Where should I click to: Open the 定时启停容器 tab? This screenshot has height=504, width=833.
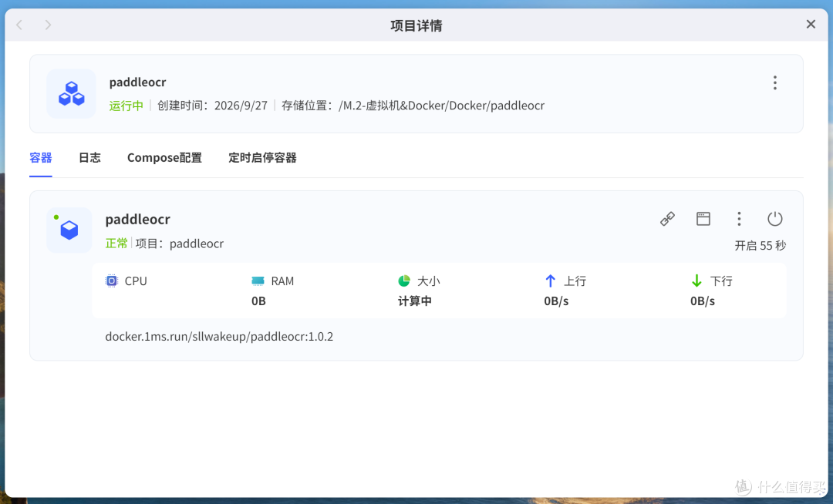tap(262, 157)
